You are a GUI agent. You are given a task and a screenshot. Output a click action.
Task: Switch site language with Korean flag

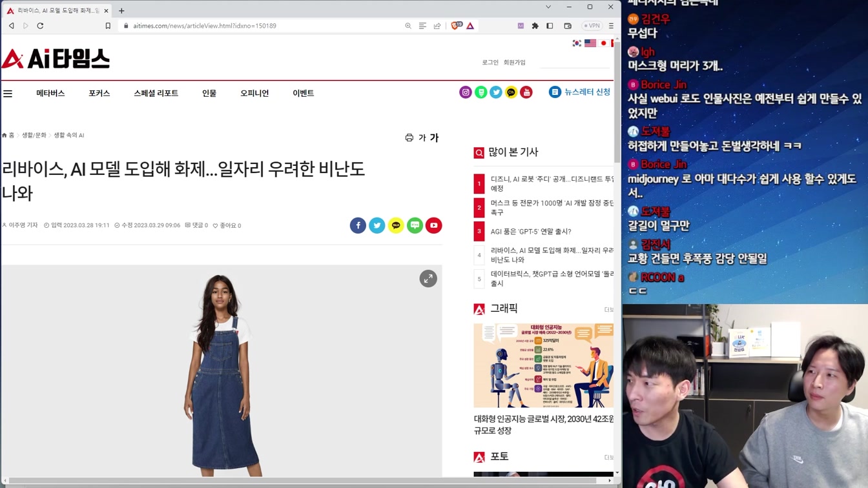coord(577,43)
